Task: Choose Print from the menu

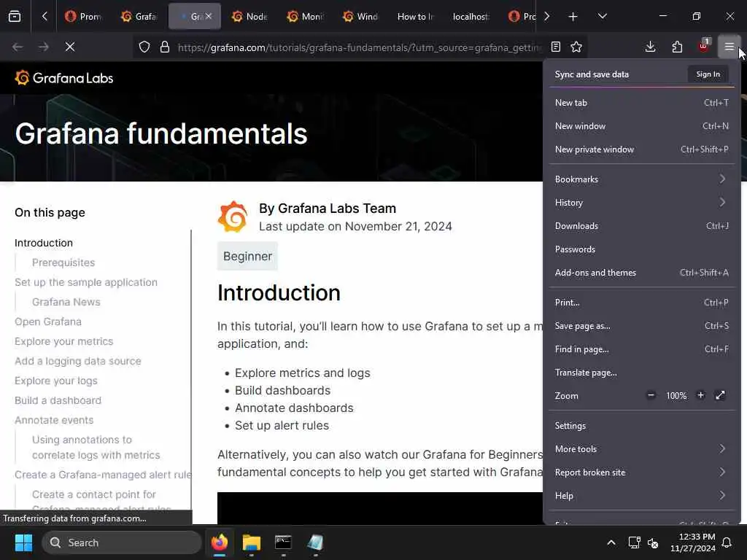Action: 642,303
